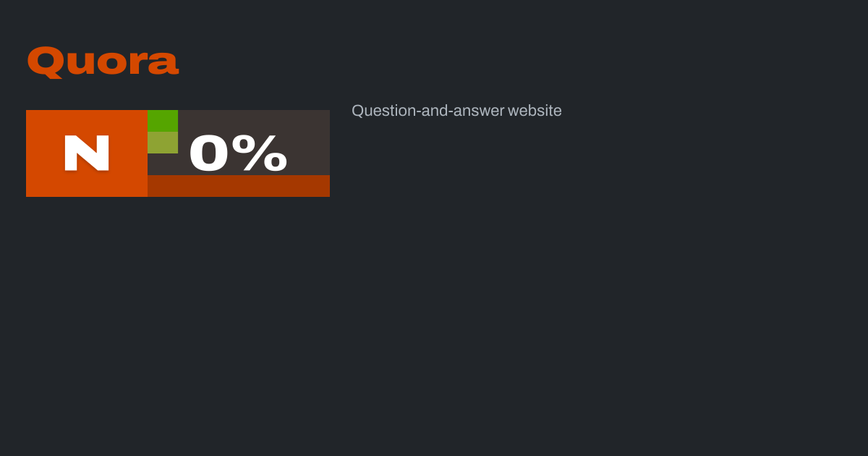Viewport: 868px width, 456px height.
Task: Open the "Question-and-answer website" description
Action: point(456,111)
